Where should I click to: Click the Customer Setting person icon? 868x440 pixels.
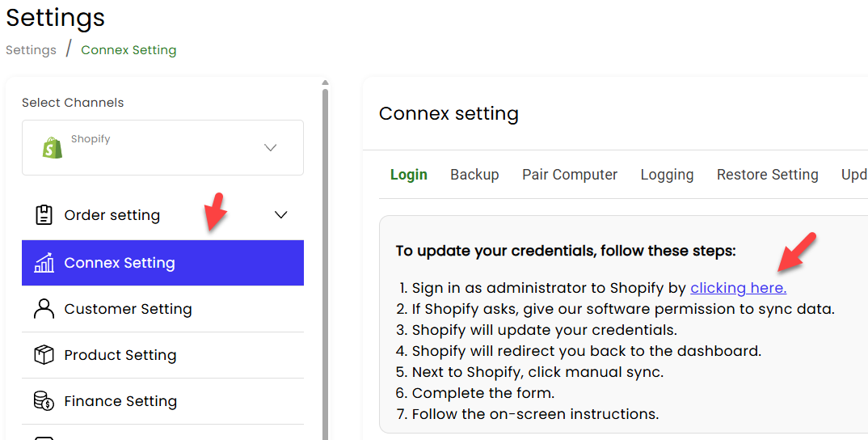pos(44,309)
